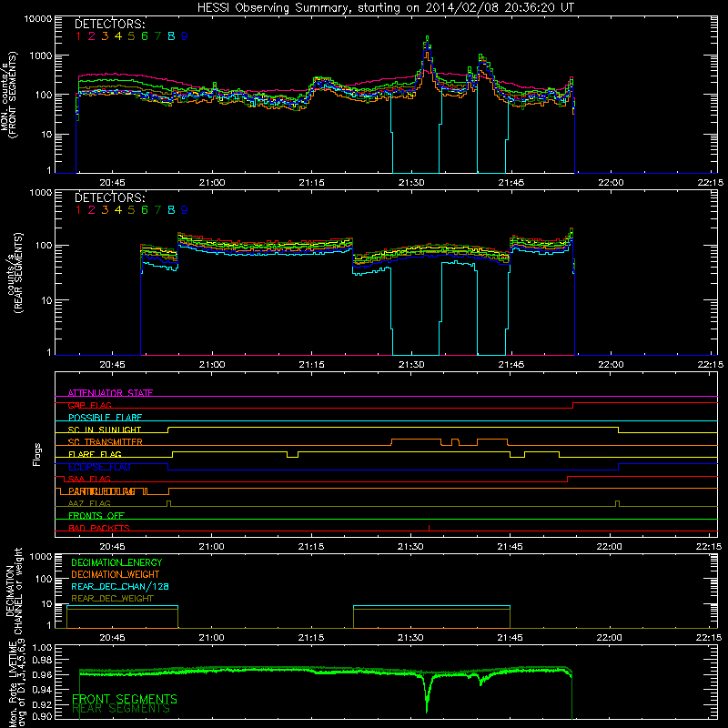The image size is (728, 728).
Task: Click the HESSI Observing Summary title text
Action: pyautogui.click(x=385, y=7)
